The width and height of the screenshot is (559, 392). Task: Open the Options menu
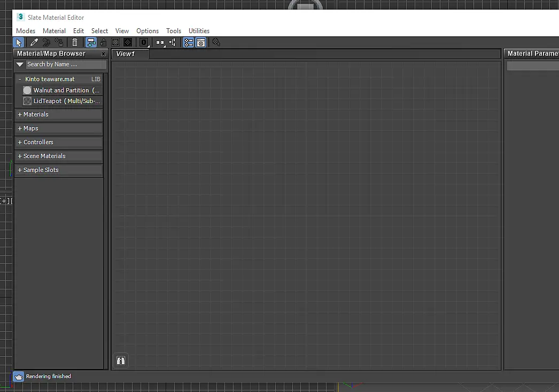pyautogui.click(x=147, y=31)
